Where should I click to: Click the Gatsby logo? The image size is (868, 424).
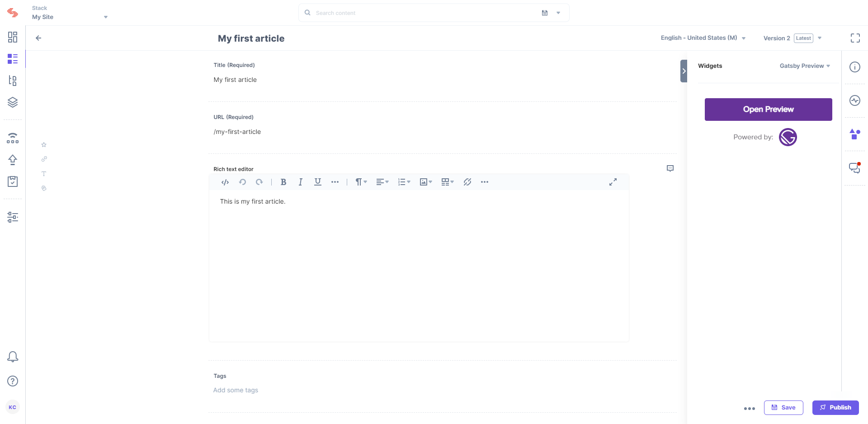click(788, 137)
